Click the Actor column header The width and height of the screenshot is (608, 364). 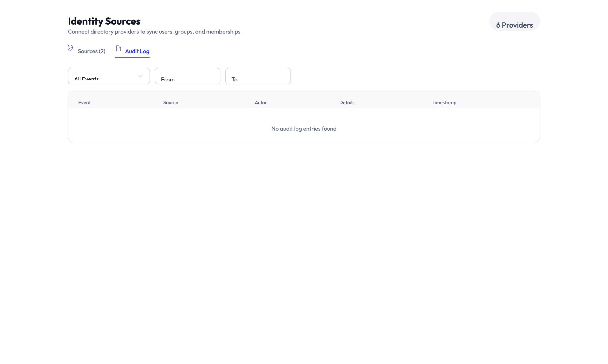coord(261,103)
